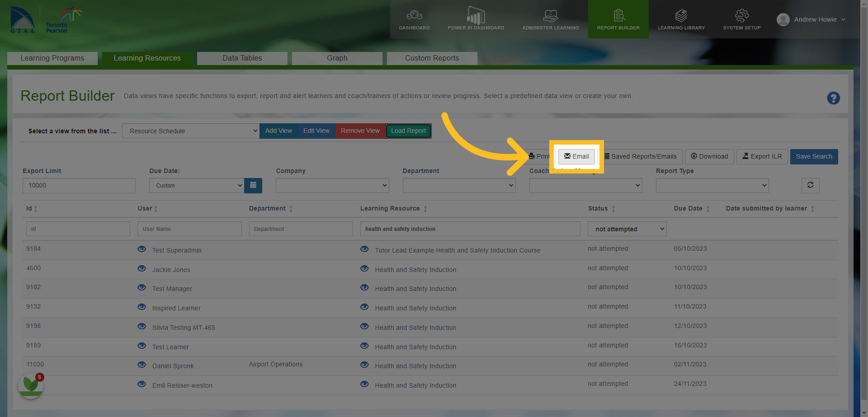Expand the Department filter dropdown
Viewport: 868px width, 417px height.
pyautogui.click(x=459, y=185)
